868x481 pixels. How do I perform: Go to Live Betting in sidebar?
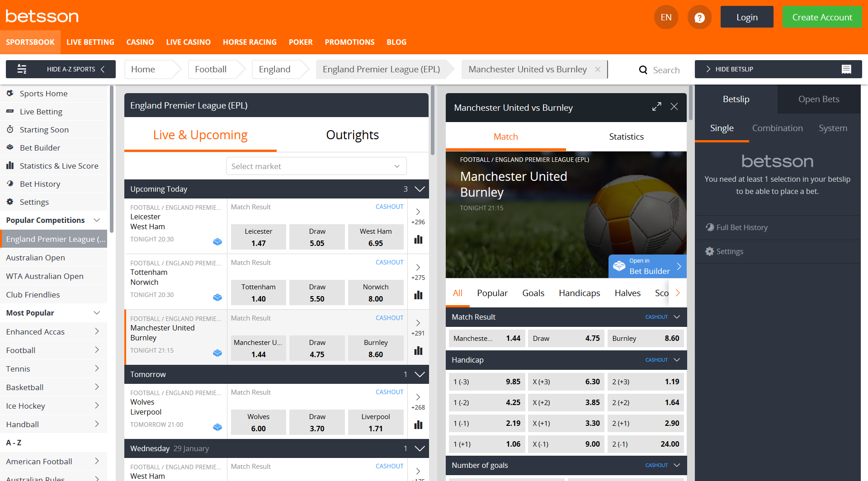click(54, 112)
